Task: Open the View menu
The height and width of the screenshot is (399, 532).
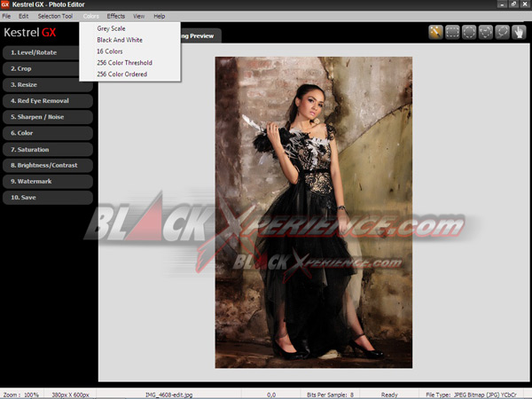Action: (x=138, y=16)
